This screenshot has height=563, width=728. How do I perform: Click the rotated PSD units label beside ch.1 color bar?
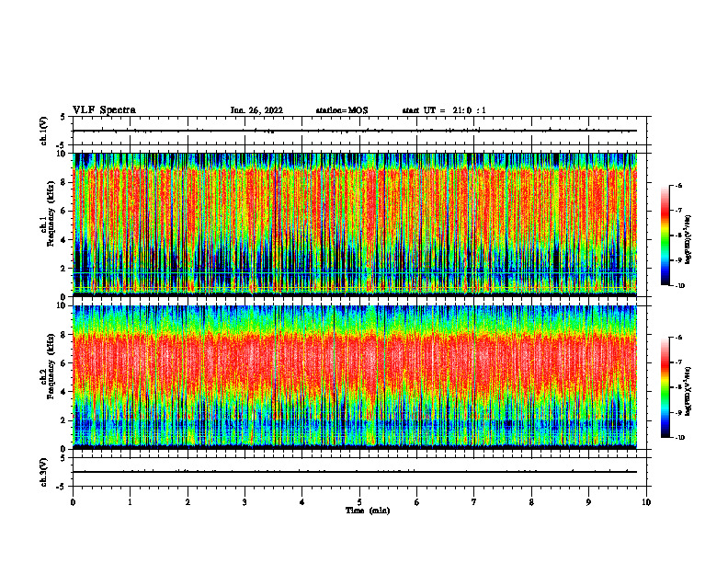[x=689, y=239]
